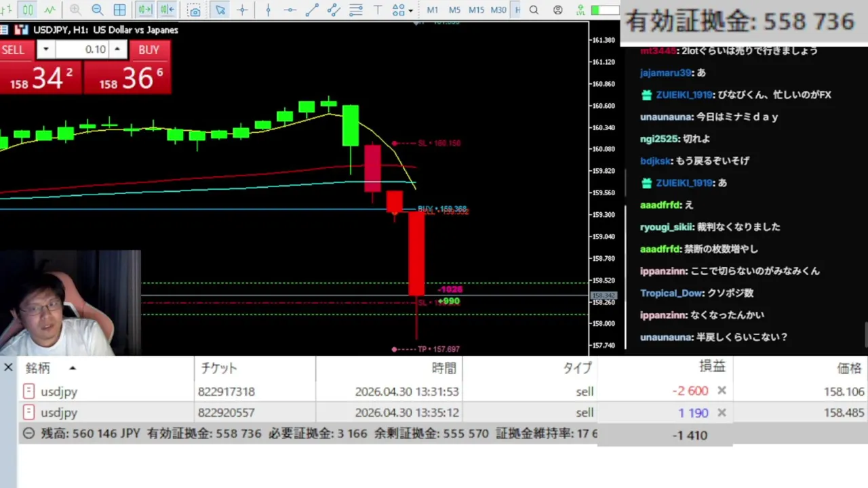
Task: Switch timeframe to M30
Action: [498, 10]
